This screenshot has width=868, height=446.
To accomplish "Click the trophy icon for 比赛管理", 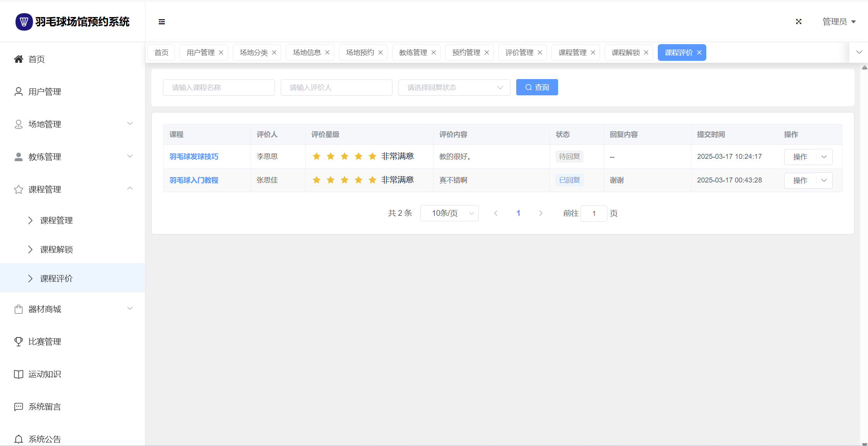I will [18, 341].
